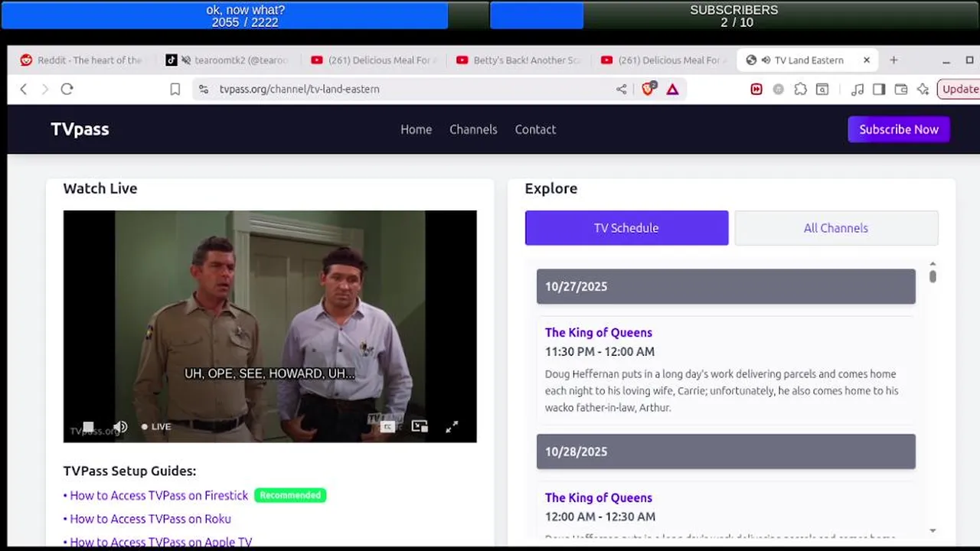Go forward in browser history
This screenshot has height=551, width=980.
pyautogui.click(x=44, y=90)
